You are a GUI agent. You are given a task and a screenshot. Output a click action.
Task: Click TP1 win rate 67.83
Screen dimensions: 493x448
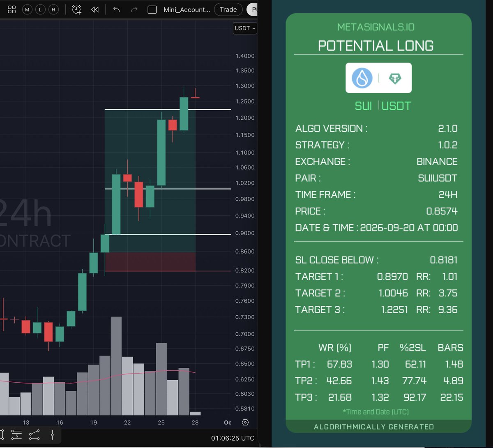(x=339, y=364)
